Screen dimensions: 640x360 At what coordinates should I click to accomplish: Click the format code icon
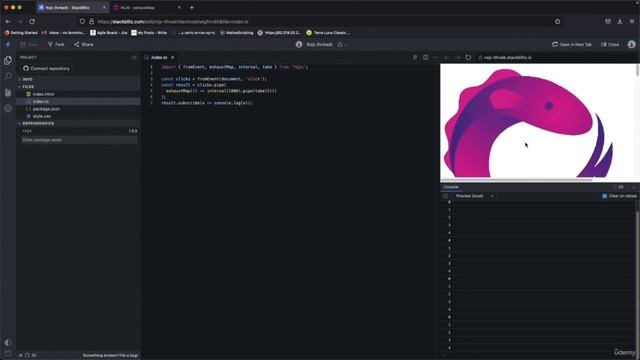click(415, 58)
